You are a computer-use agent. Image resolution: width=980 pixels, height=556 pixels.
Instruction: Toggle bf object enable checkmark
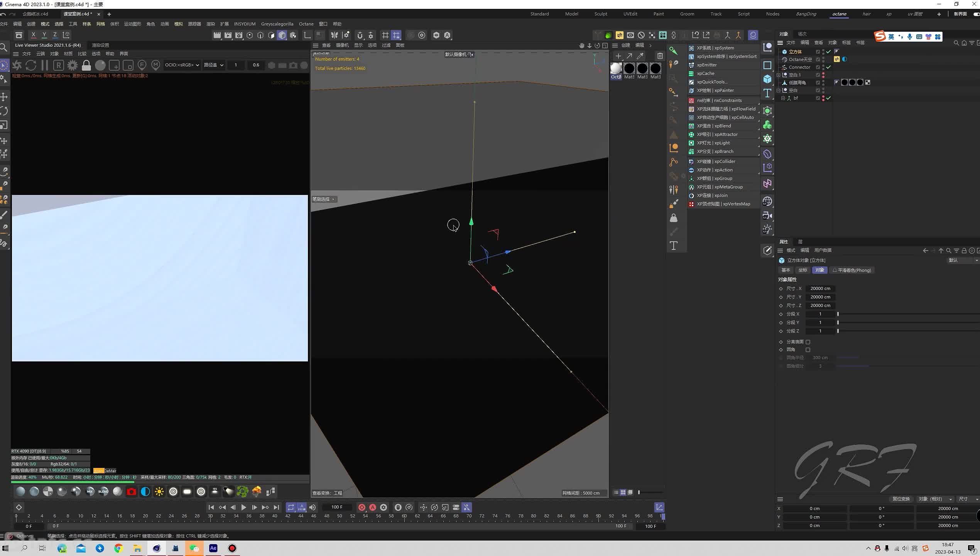[828, 98]
